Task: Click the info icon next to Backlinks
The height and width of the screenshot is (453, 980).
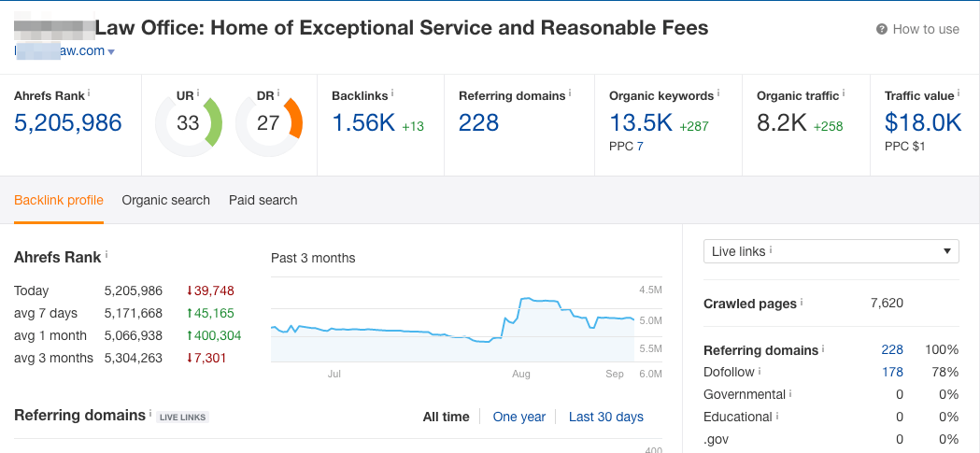Action: click(x=392, y=92)
